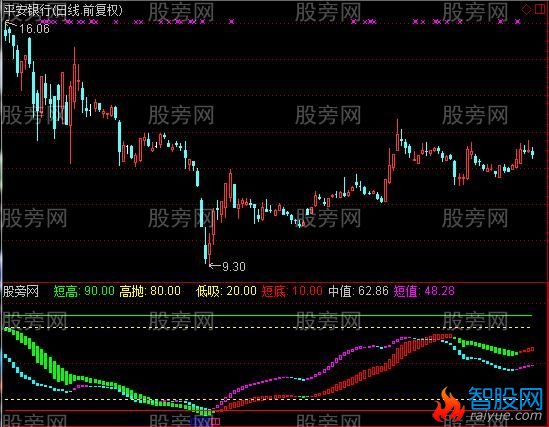Viewport: 549px width, 427px height.
Task: Click the chart title 平安银行(日线,前复权)
Action: click(x=63, y=10)
